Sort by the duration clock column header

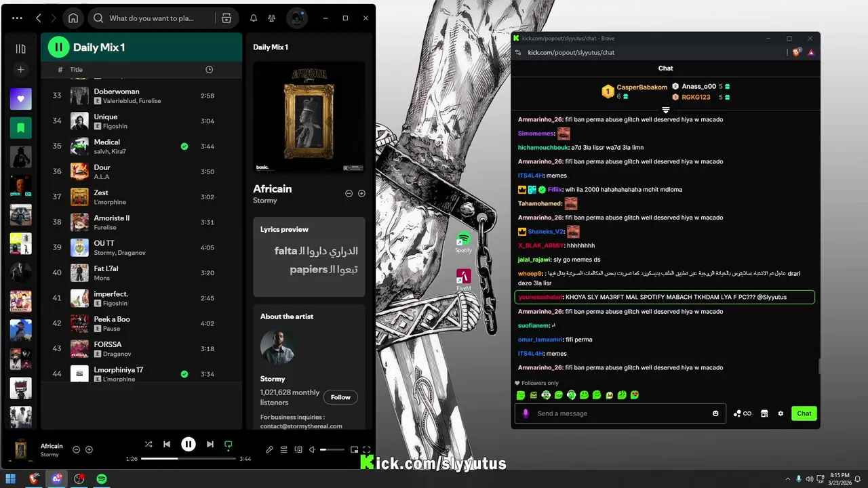(209, 69)
